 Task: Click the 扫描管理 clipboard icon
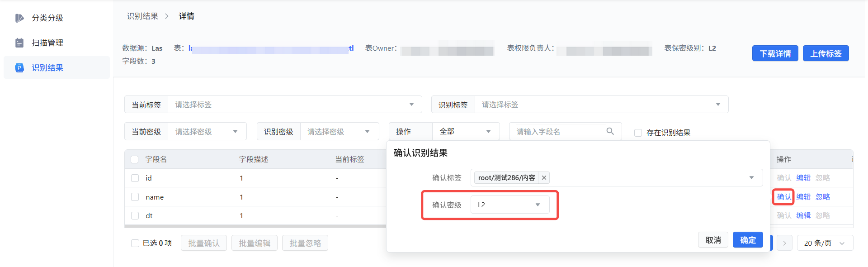pos(19,43)
